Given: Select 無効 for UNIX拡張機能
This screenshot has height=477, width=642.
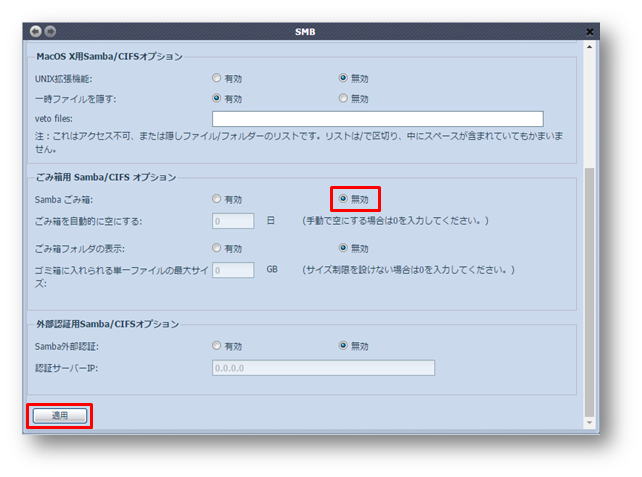Looking at the screenshot, I should (x=343, y=78).
